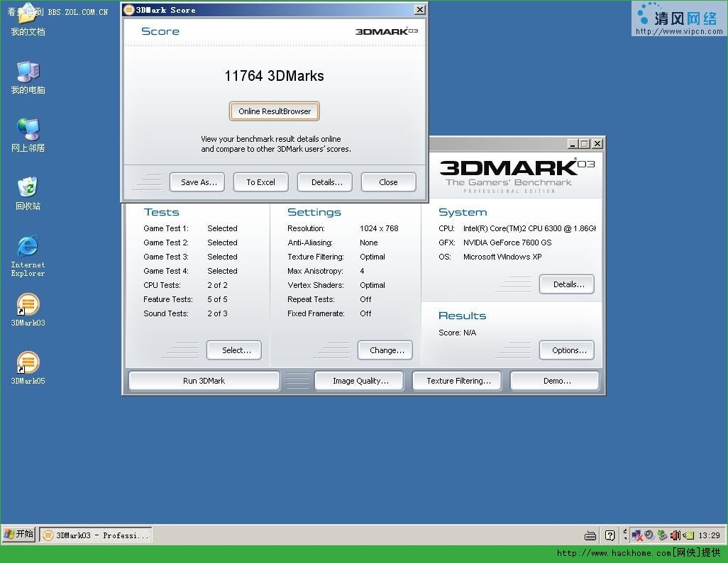Open the My Computer desktop icon
The image size is (728, 563).
tap(28, 78)
